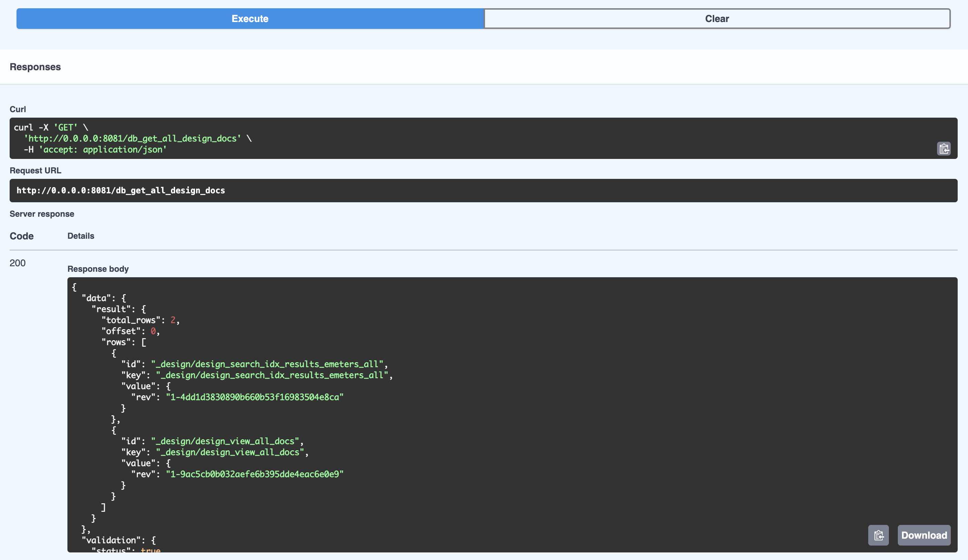Screen dimensions: 968x560
Task: Click the second rev hash 1-9ac5cb0b
Action: [255, 474]
